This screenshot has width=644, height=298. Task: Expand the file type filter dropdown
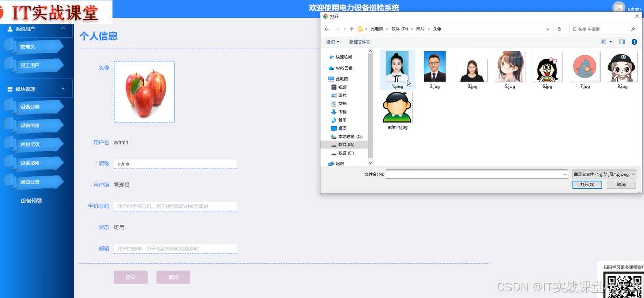(604, 174)
